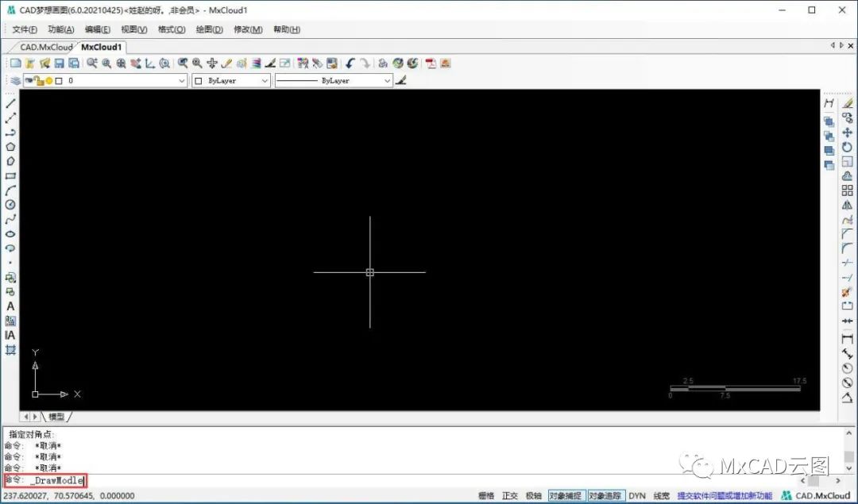Screen dimensions: 858x504
Task: Toggle 栅格 grid mode in status bar
Action: (x=486, y=496)
